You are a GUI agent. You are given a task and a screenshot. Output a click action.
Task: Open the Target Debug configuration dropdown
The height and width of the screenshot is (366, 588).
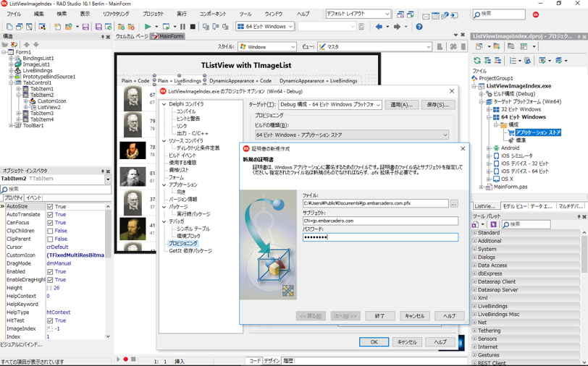pyautogui.click(x=330, y=105)
